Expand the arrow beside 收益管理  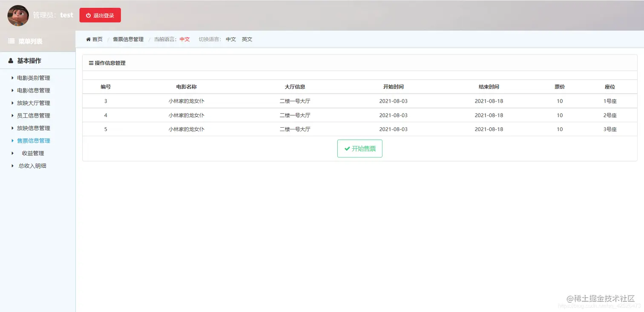tap(12, 153)
